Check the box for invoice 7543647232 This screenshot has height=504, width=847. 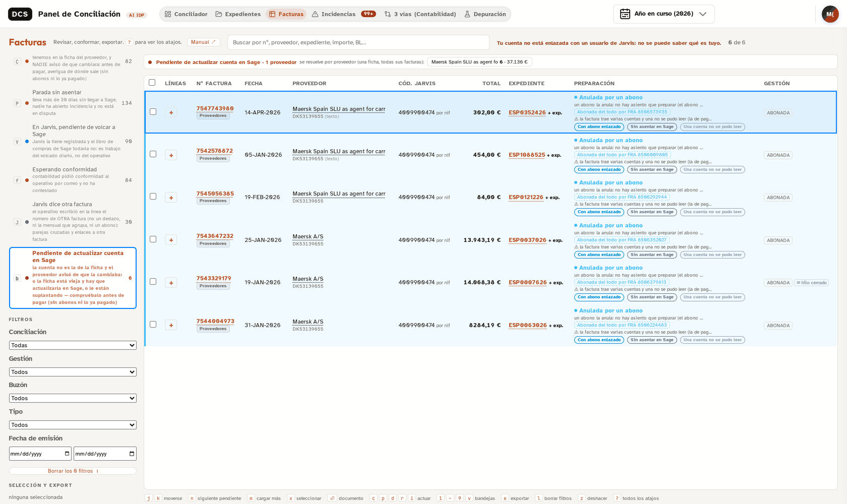pyautogui.click(x=153, y=239)
